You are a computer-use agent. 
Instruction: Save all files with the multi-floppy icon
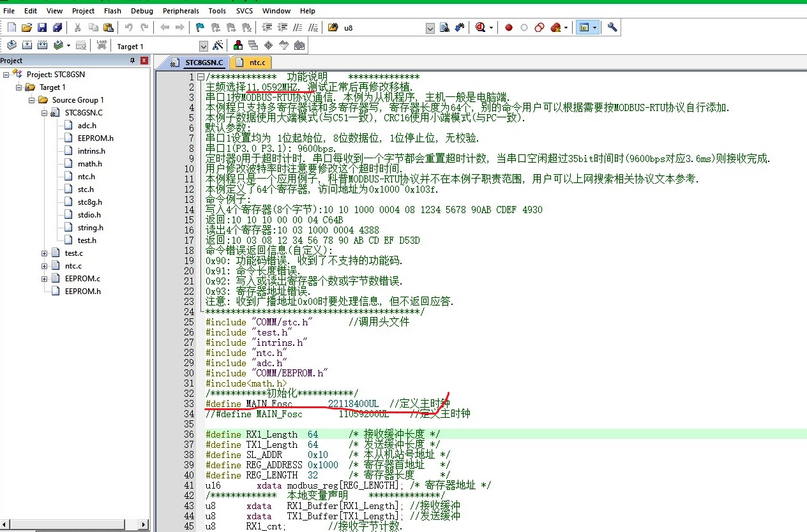pos(57,27)
